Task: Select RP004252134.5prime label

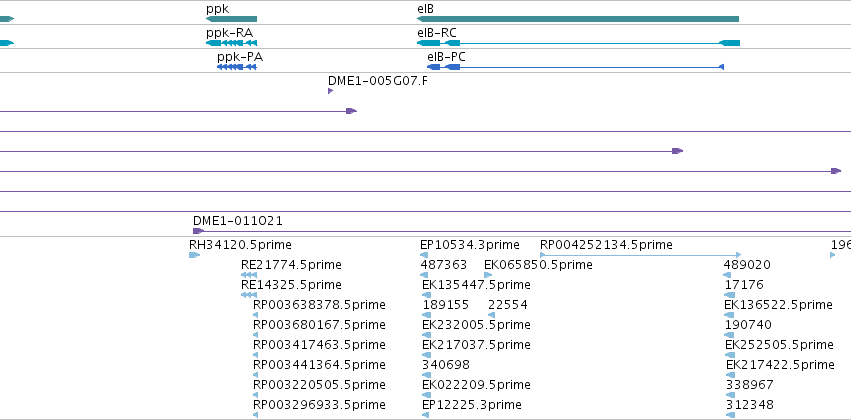Action: [606, 245]
